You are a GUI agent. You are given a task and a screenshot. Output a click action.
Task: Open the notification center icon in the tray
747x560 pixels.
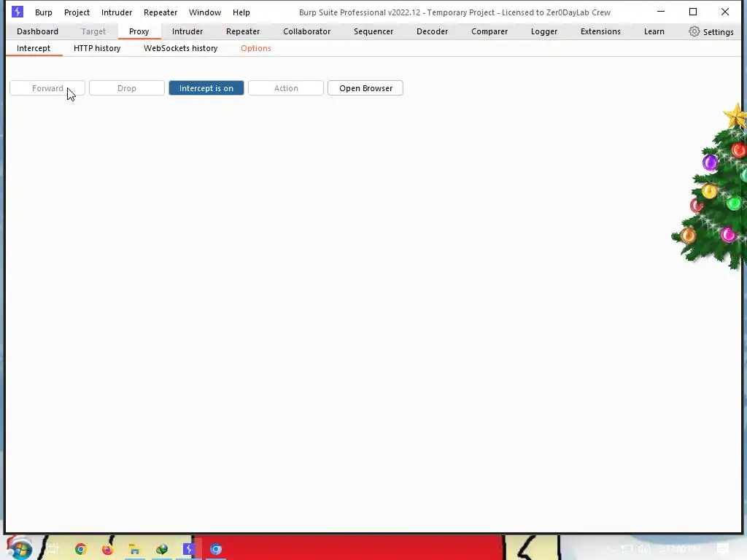[x=723, y=548]
